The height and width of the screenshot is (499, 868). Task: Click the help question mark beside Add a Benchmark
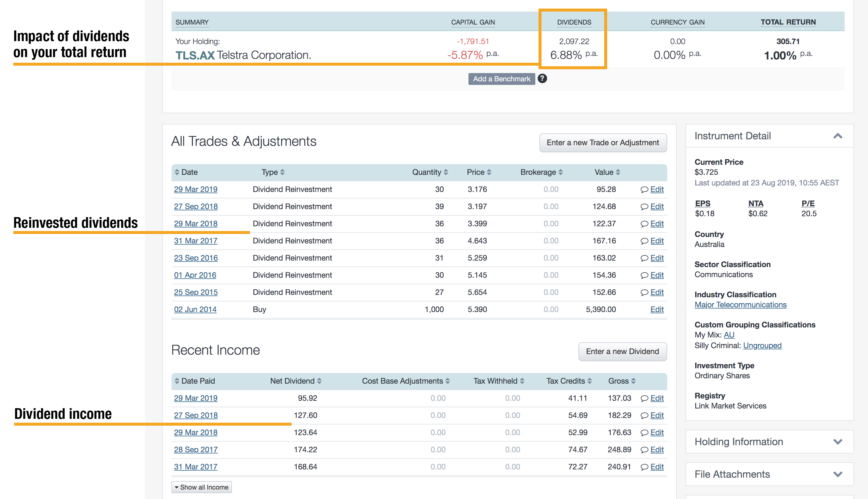(542, 78)
